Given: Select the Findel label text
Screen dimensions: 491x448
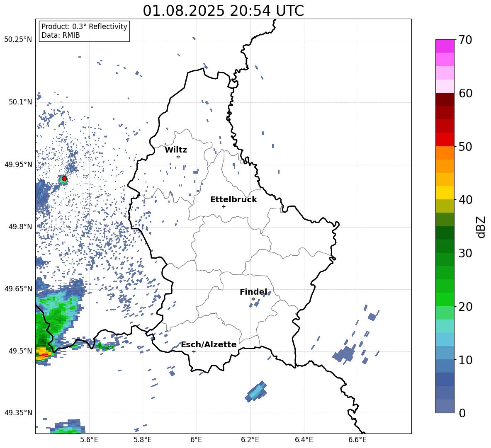Looking at the screenshot, I should click(253, 292).
